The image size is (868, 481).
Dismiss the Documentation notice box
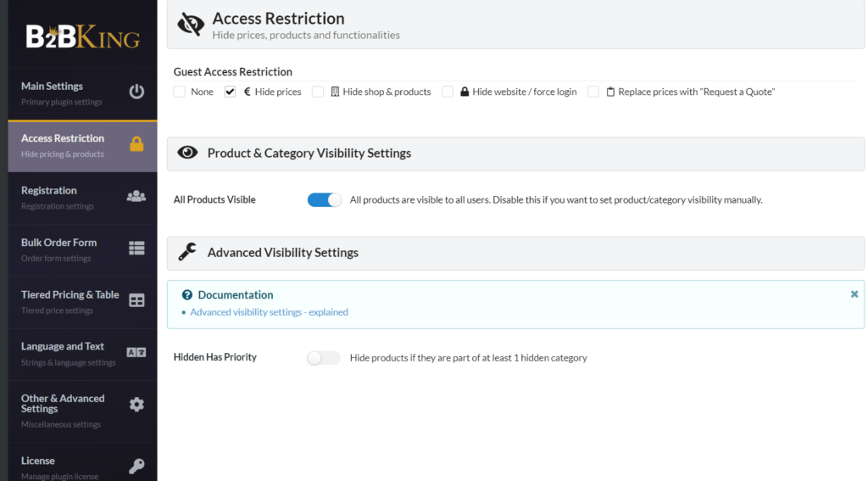coord(854,294)
